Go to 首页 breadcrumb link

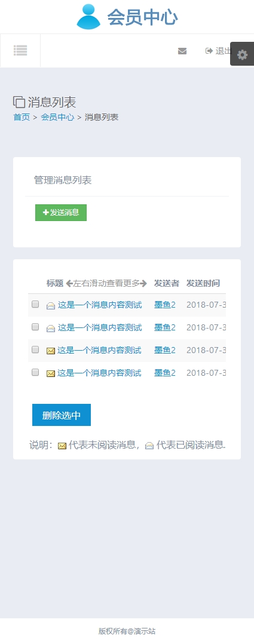click(22, 117)
